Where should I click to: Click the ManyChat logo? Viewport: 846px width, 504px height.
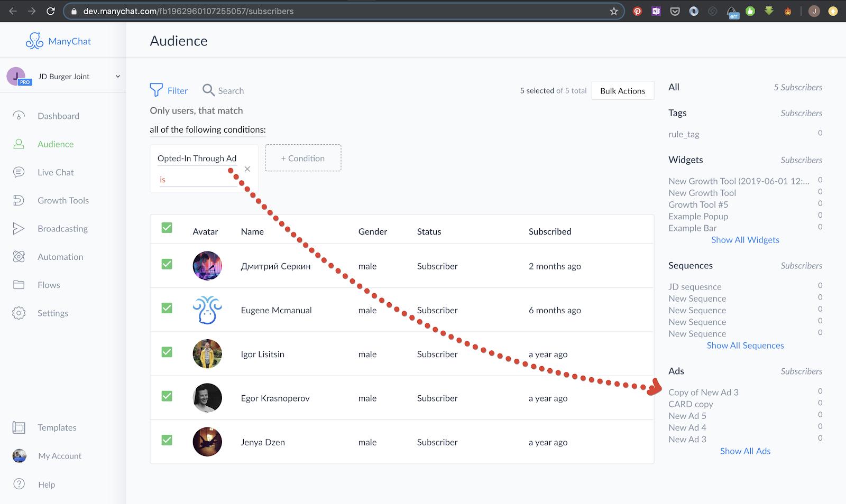[x=58, y=41]
